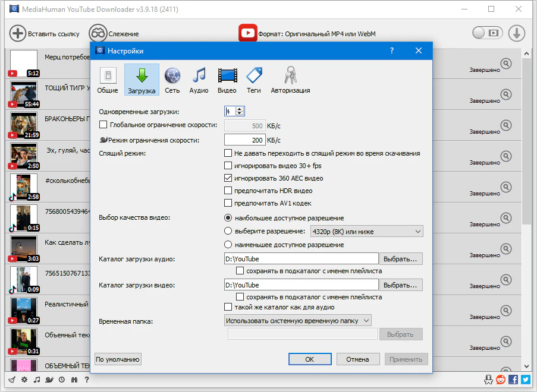Uncheck игнорировать 360 AEC видео
This screenshot has height=392, width=537.
pos(228,178)
